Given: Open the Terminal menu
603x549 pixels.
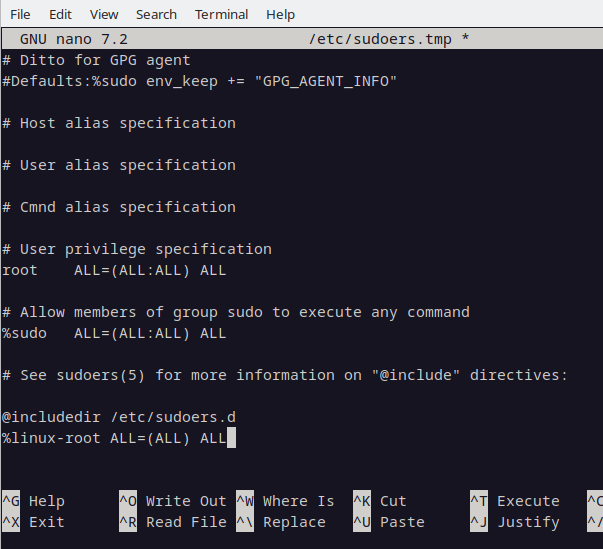Looking at the screenshot, I should (x=221, y=15).
